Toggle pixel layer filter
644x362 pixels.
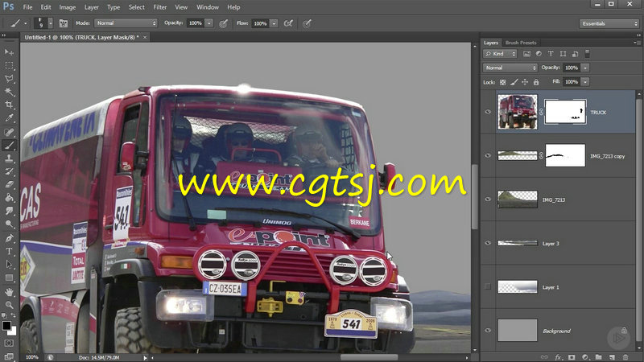[x=526, y=54]
